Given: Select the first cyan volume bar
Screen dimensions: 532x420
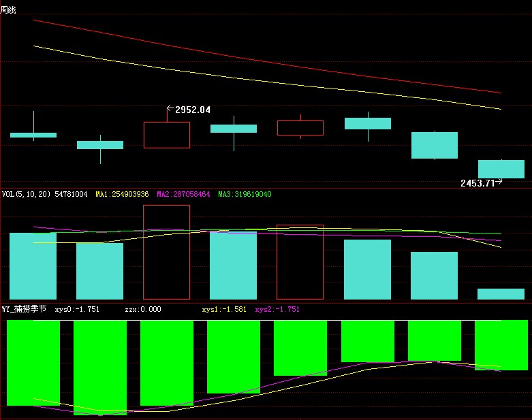Looking at the screenshot, I should [x=33, y=266].
